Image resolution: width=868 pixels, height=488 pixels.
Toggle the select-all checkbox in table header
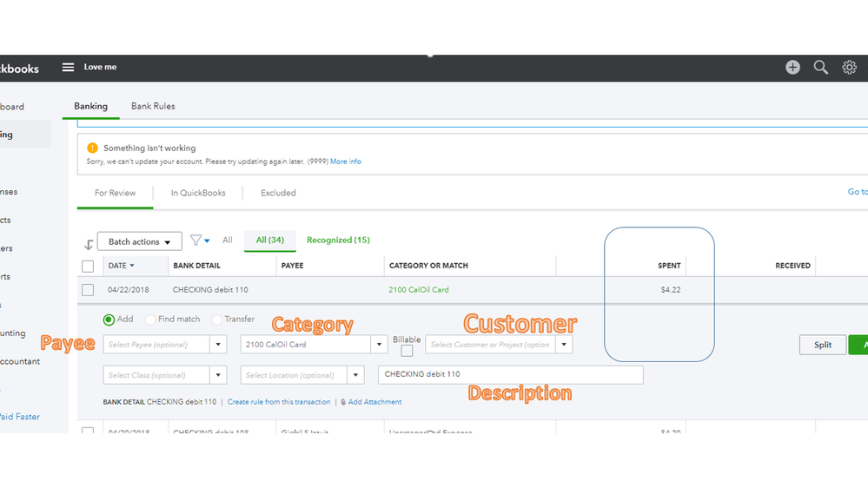click(88, 266)
